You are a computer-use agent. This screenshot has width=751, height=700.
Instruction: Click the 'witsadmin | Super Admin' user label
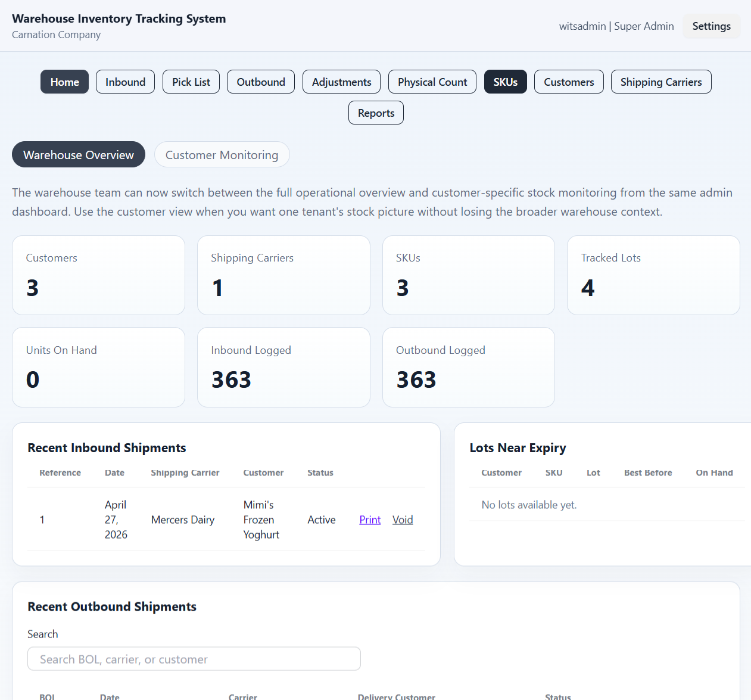point(616,26)
